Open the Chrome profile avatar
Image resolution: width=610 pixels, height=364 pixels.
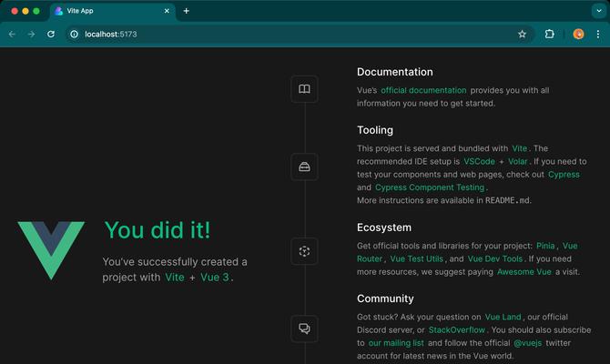point(578,35)
